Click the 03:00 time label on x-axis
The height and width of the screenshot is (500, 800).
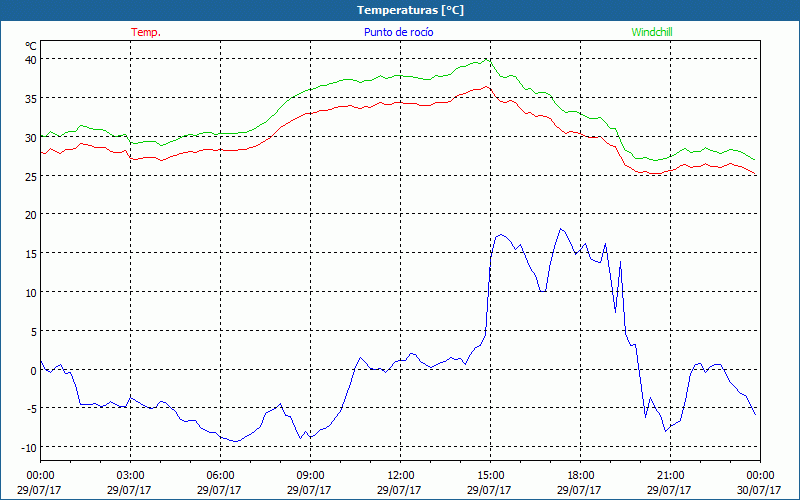130,476
